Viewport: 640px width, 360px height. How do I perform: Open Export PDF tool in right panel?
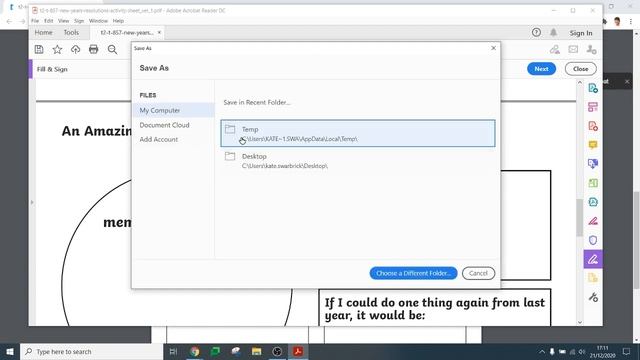pos(593,126)
